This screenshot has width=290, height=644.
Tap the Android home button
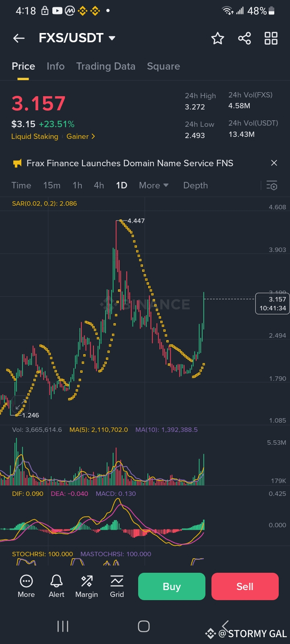[144, 626]
